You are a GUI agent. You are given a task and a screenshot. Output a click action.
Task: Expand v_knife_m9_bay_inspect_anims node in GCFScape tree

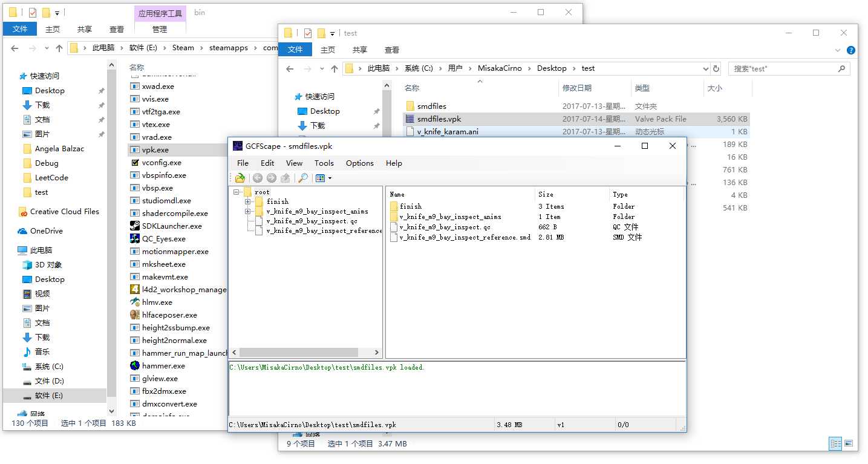(247, 211)
